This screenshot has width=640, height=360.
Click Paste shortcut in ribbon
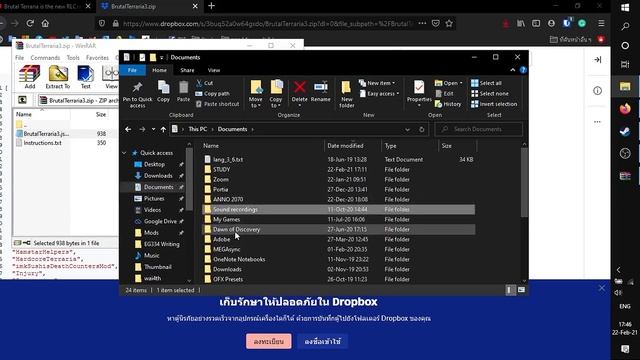217,104
